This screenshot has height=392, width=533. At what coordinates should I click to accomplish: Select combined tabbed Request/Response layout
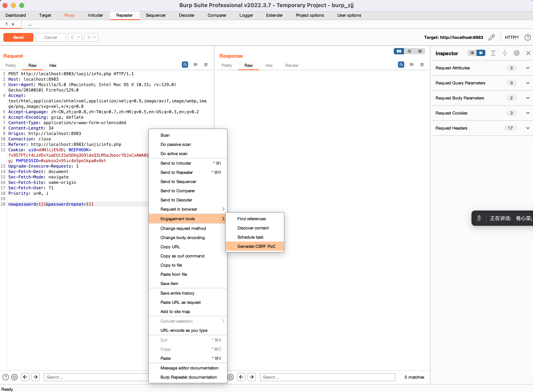420,51
